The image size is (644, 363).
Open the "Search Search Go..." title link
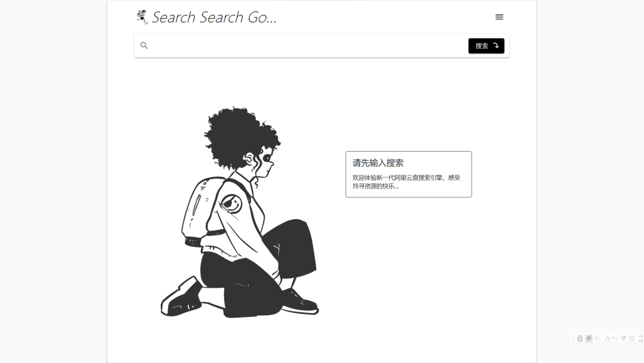pyautogui.click(x=214, y=17)
